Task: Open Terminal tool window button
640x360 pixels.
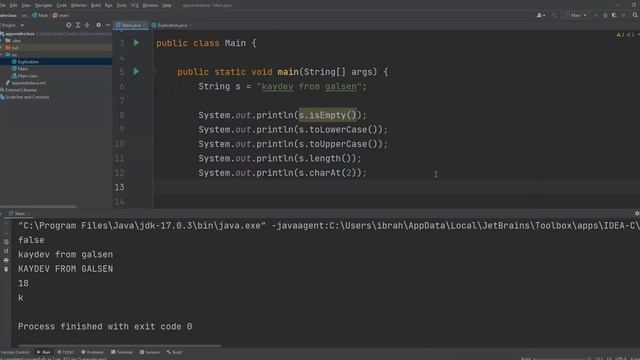Action: click(x=122, y=352)
